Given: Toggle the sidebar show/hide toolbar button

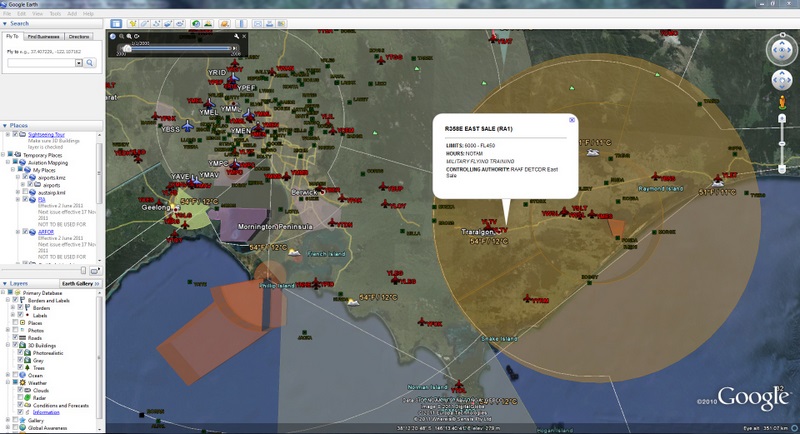Looking at the screenshot, I should pos(116,23).
